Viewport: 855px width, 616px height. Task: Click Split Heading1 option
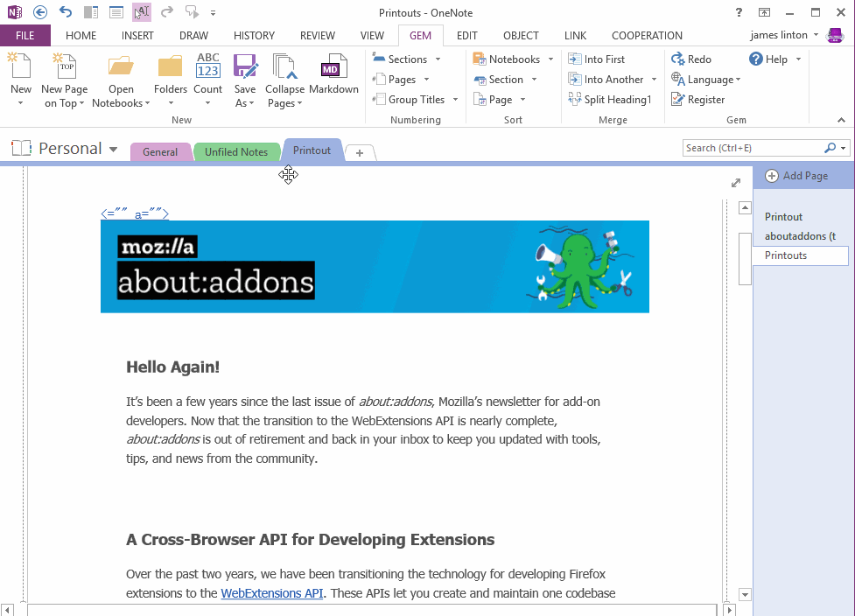pos(610,99)
